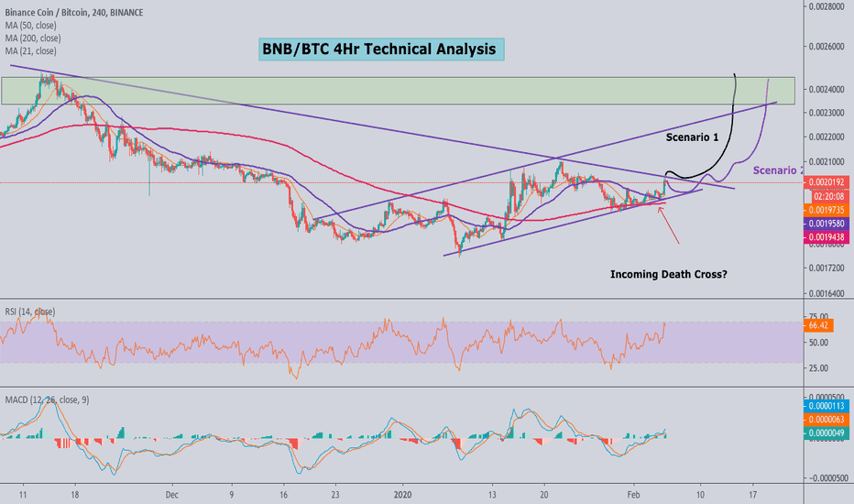This screenshot has width=854, height=504.
Task: Click the 18 date on time axis
Action: pos(74,495)
